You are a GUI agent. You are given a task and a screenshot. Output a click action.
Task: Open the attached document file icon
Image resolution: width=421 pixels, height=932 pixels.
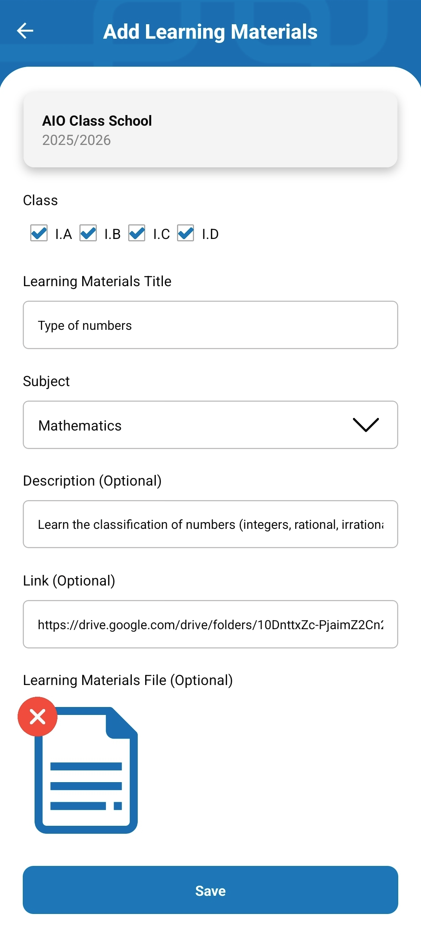86,770
